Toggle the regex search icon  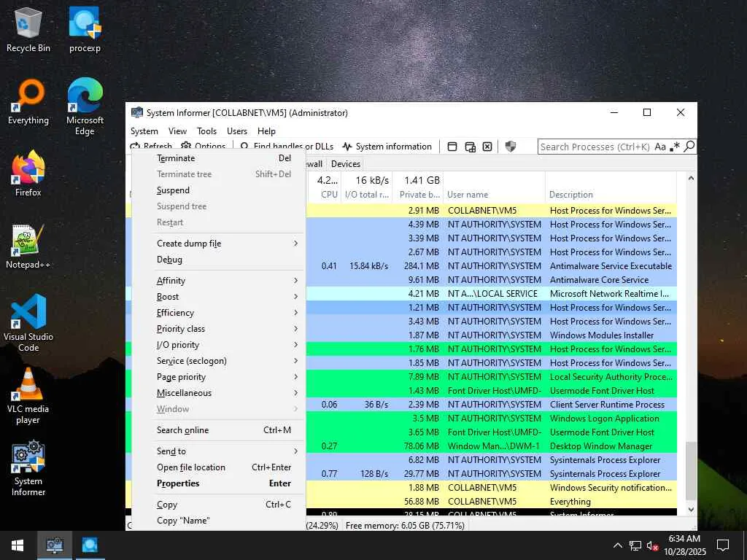coord(675,147)
